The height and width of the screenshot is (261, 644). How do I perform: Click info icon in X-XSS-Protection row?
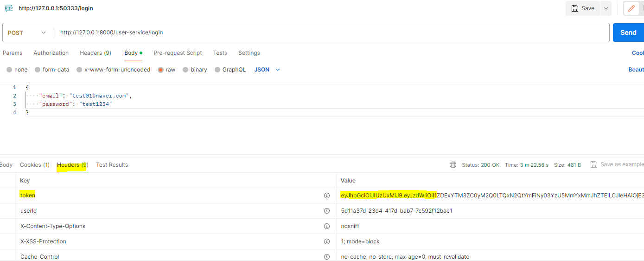(x=327, y=241)
